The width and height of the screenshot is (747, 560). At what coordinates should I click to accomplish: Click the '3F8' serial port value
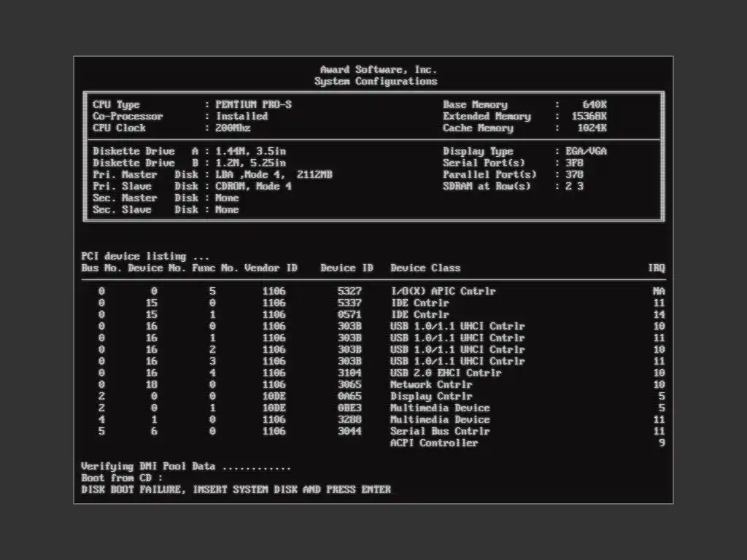tap(575, 163)
